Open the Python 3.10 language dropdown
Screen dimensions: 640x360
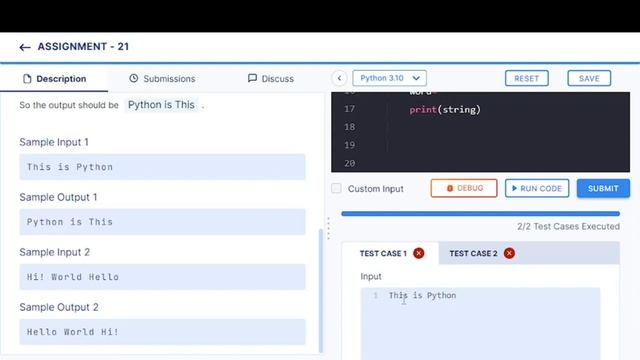[x=389, y=78]
